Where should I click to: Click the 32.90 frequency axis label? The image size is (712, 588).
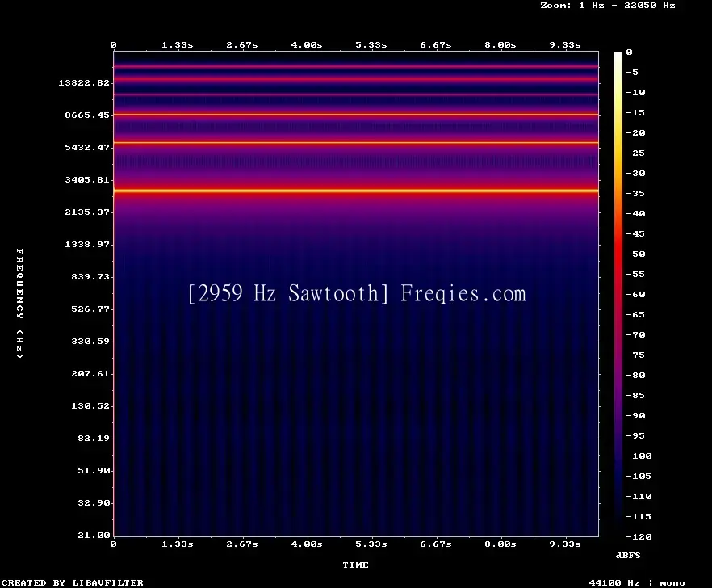94,502
